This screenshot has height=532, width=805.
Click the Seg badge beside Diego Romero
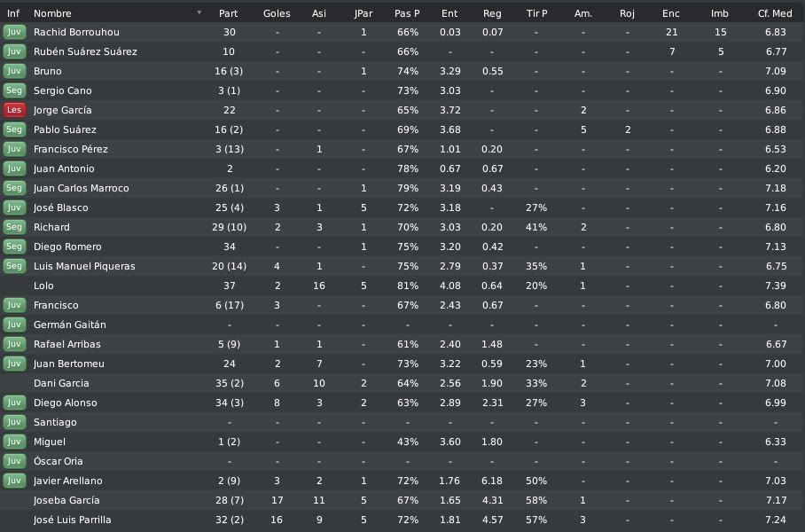click(x=14, y=246)
